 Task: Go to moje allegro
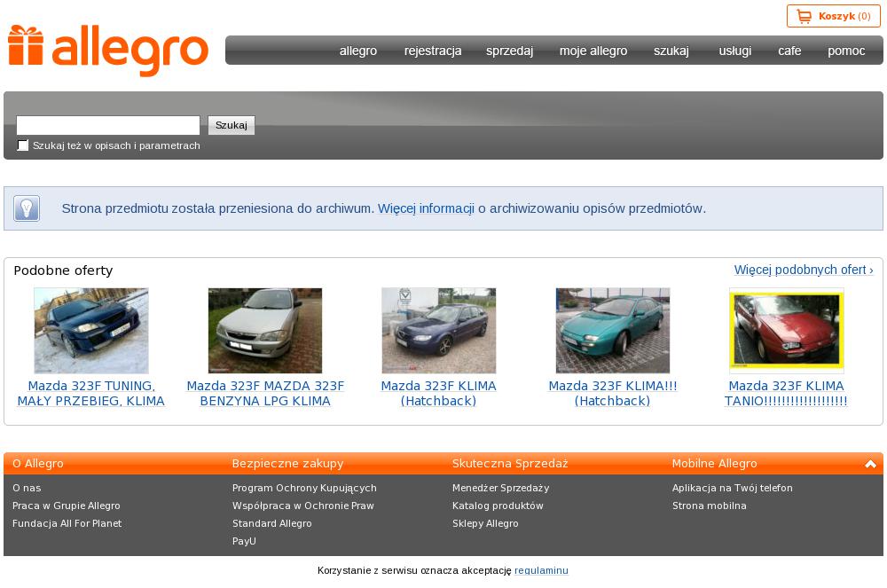coord(593,51)
